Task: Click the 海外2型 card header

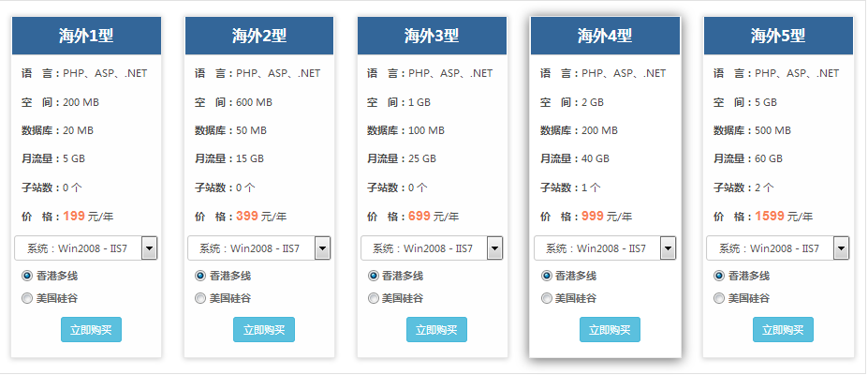Action: 259,36
